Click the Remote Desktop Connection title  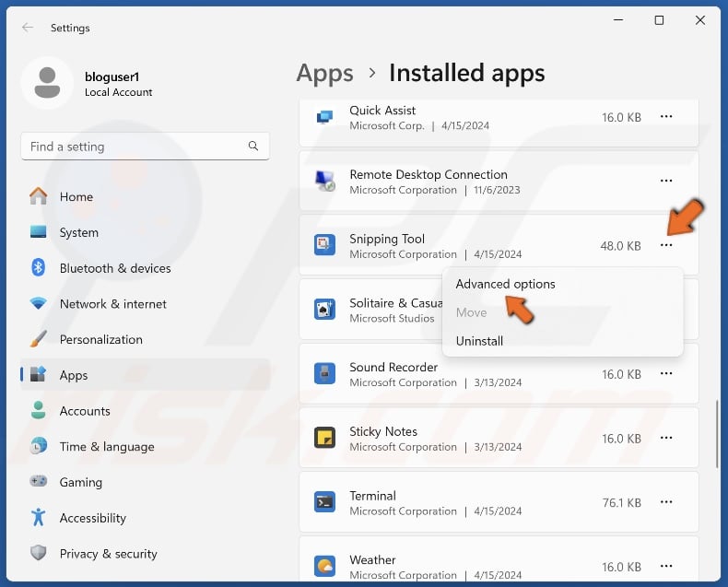coord(429,174)
